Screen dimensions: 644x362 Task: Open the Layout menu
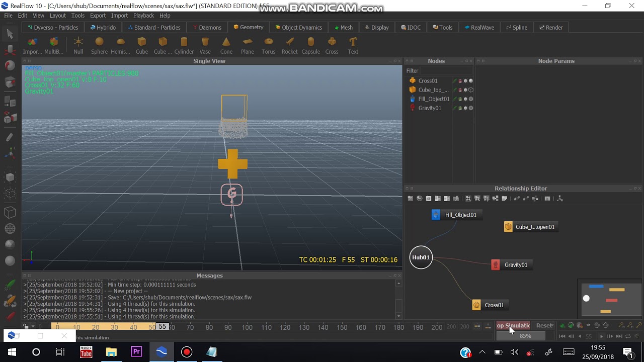point(57,16)
